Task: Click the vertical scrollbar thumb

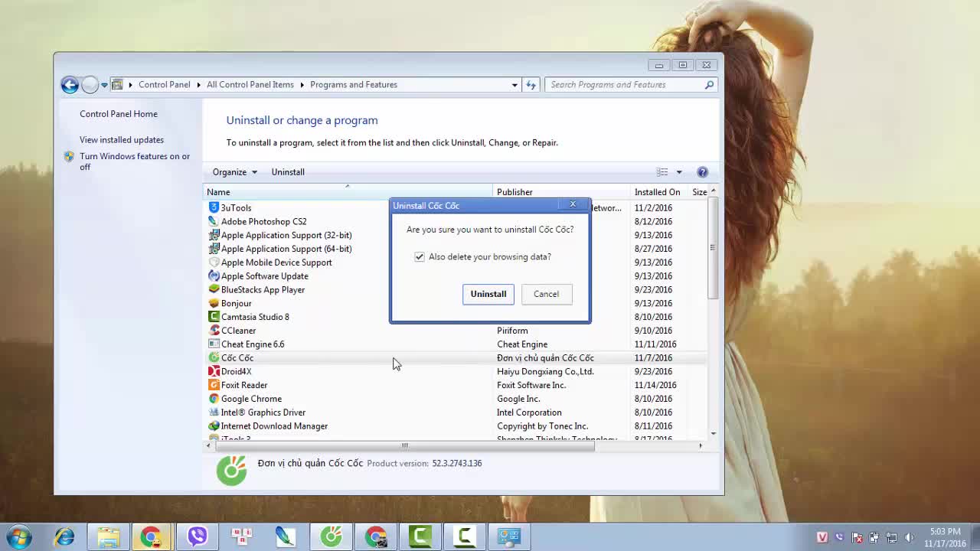Action: tap(713, 248)
